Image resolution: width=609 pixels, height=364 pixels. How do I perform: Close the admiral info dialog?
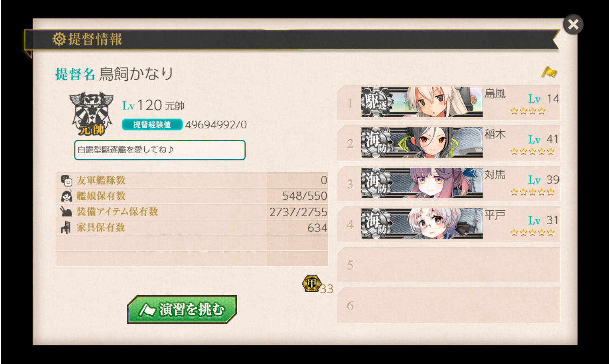point(573,25)
